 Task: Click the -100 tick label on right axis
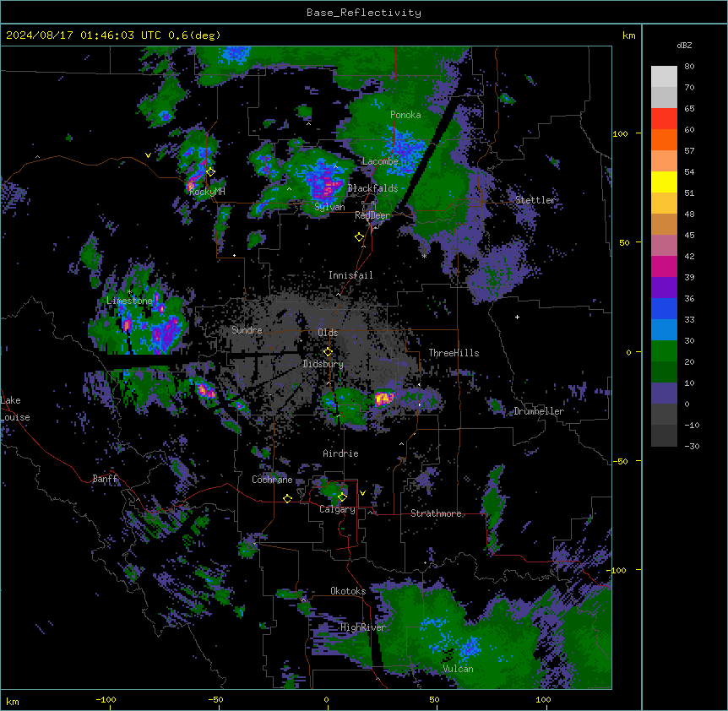617,570
